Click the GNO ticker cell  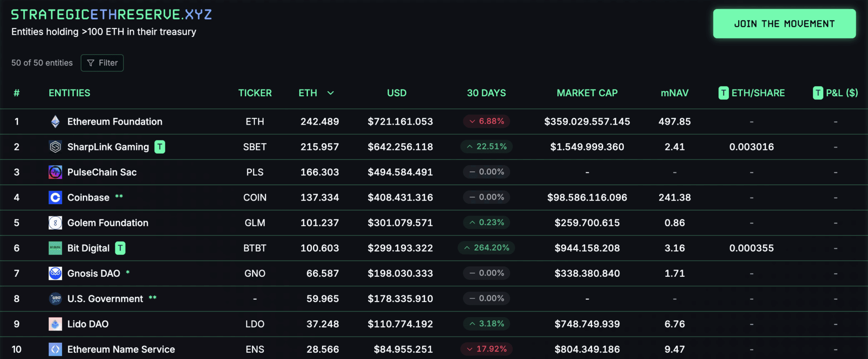[x=255, y=273]
